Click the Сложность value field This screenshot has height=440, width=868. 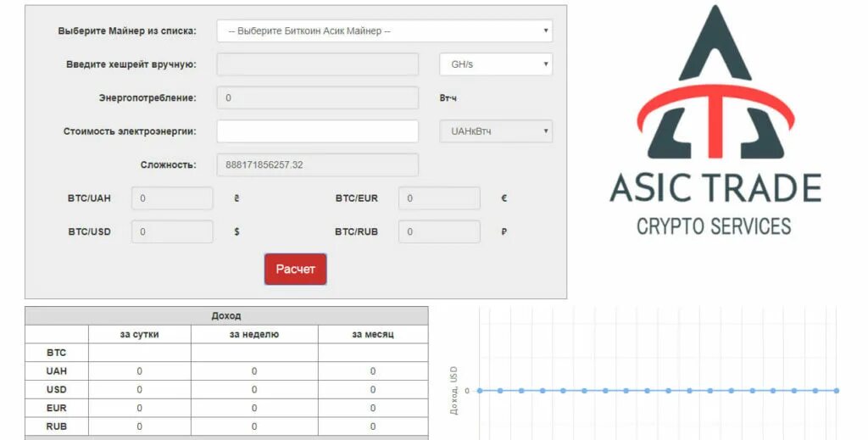click(317, 165)
